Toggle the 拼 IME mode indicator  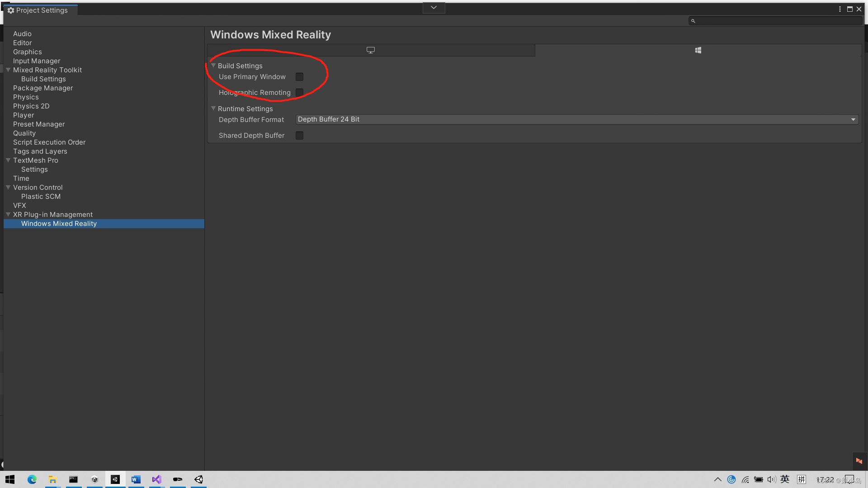click(802, 479)
